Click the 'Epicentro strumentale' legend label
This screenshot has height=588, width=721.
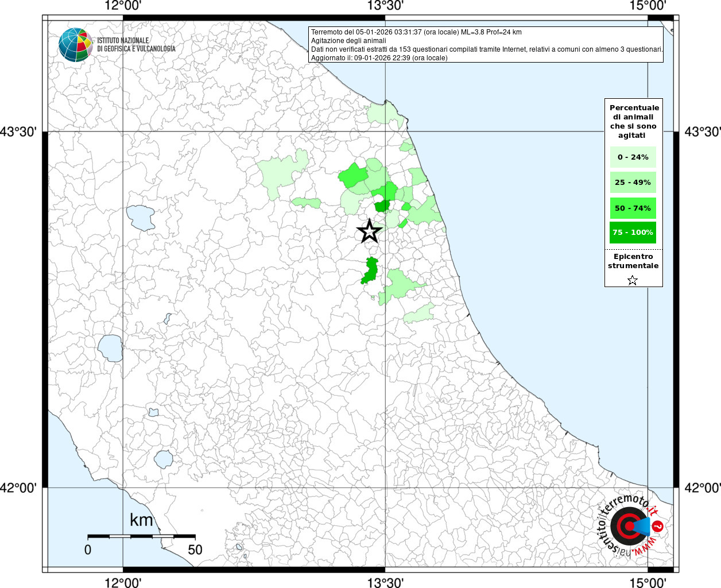tap(633, 261)
